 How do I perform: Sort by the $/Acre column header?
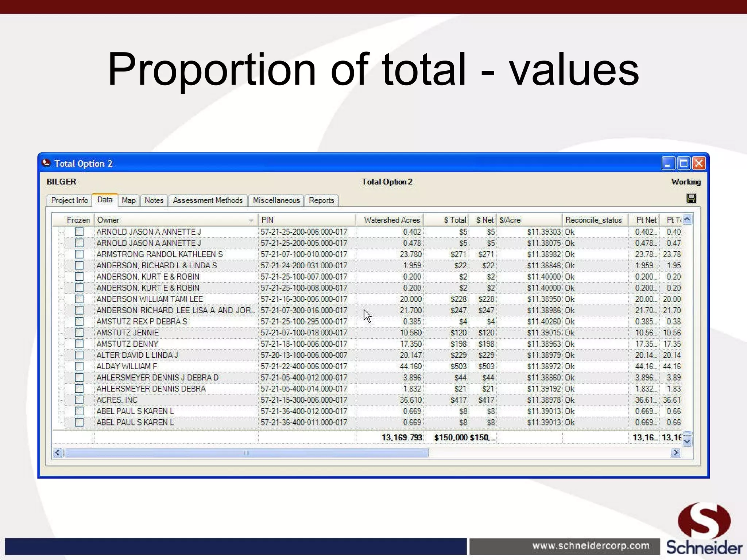point(529,220)
